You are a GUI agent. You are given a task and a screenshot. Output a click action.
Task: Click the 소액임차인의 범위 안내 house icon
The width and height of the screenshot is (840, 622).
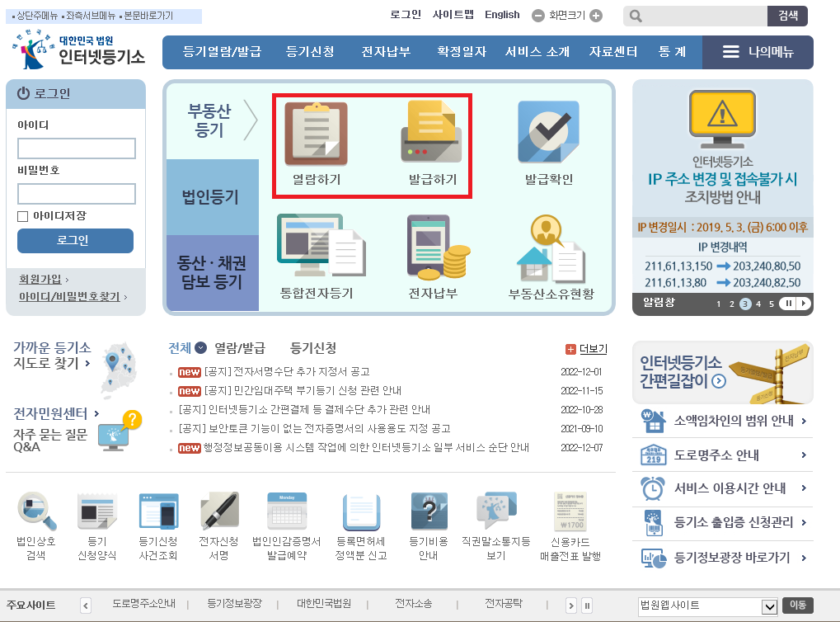(x=653, y=421)
